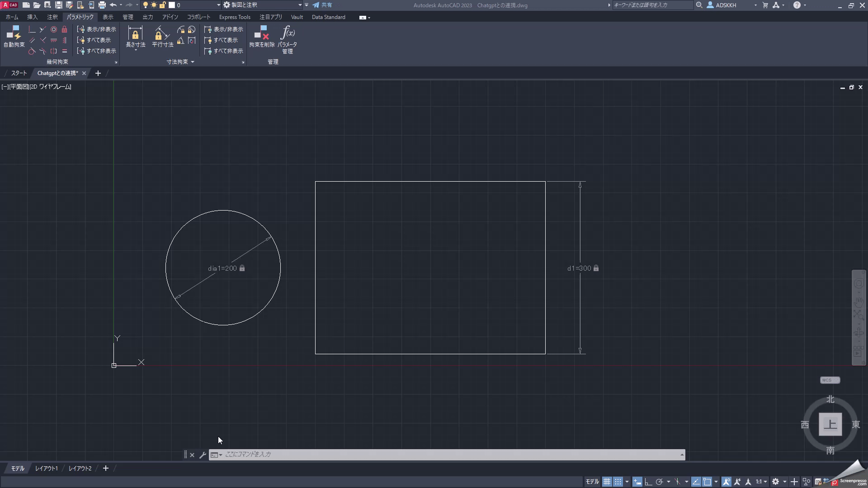Screen dimensions: 868x488
Task: Click the current color swatch in Quick Access toolbar
Action: point(172,5)
